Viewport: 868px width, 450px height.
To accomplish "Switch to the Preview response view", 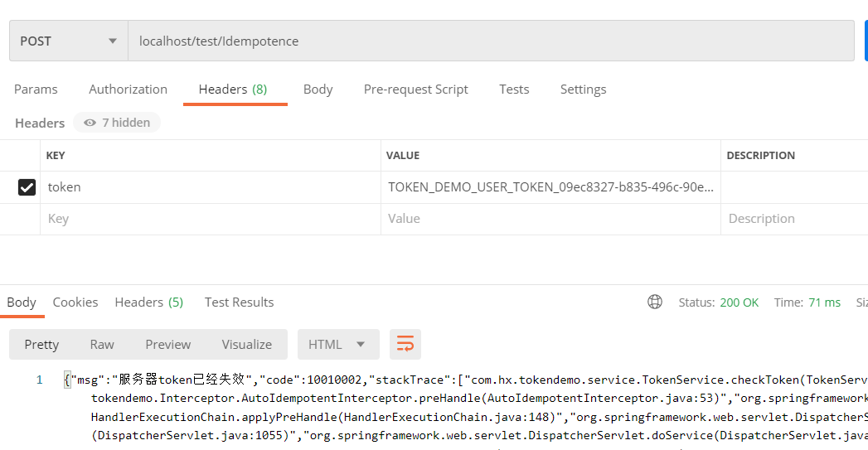I will tap(167, 344).
